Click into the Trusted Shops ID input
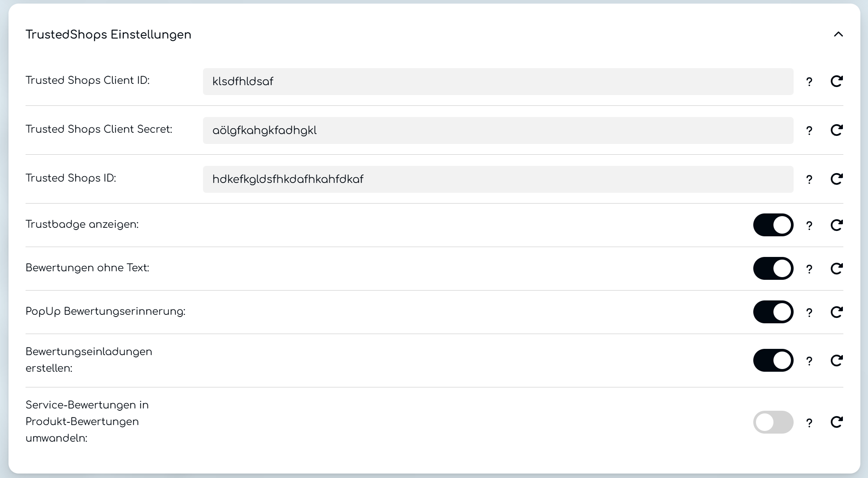The width and height of the screenshot is (868, 478). [498, 179]
